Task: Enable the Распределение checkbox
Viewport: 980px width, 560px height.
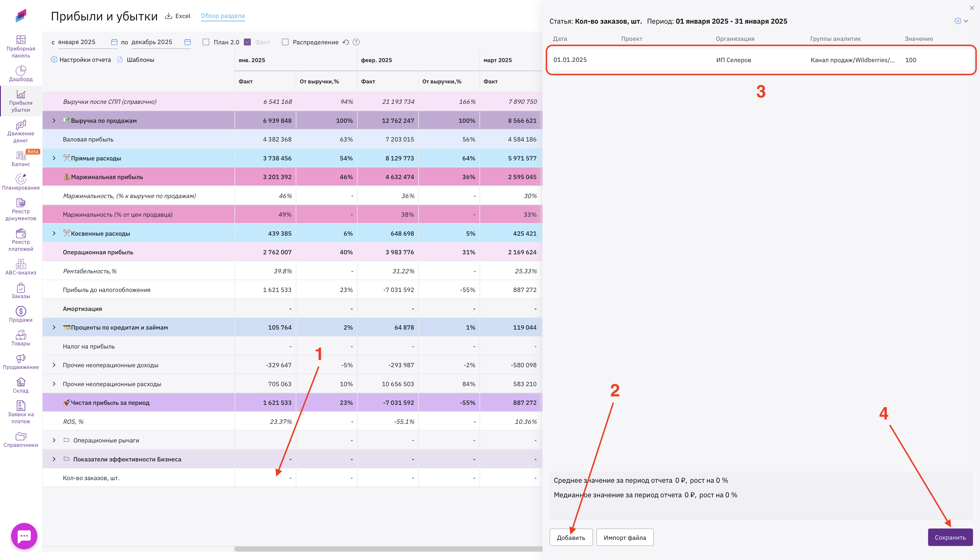Action: point(285,42)
